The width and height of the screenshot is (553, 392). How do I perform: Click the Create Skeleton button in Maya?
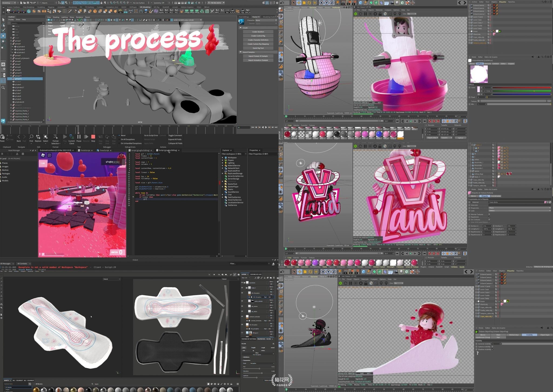258,32
